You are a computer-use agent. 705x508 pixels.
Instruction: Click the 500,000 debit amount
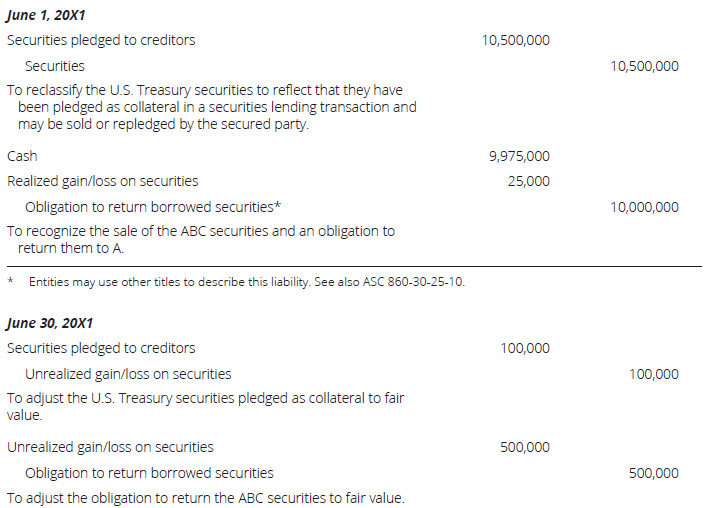[x=525, y=447]
